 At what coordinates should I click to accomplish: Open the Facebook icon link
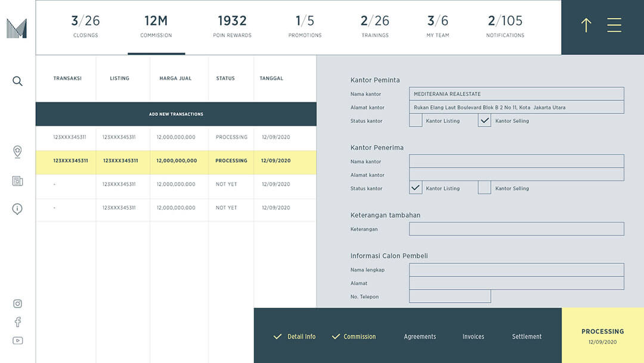17,322
